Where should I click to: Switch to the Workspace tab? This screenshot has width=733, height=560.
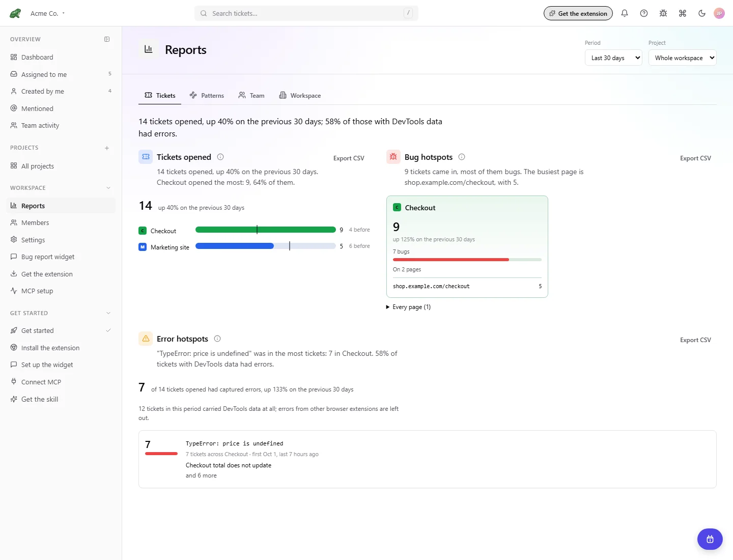pyautogui.click(x=300, y=96)
